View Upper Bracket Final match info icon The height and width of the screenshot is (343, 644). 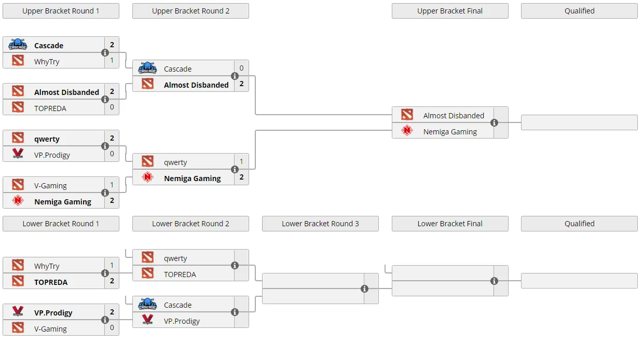494,123
